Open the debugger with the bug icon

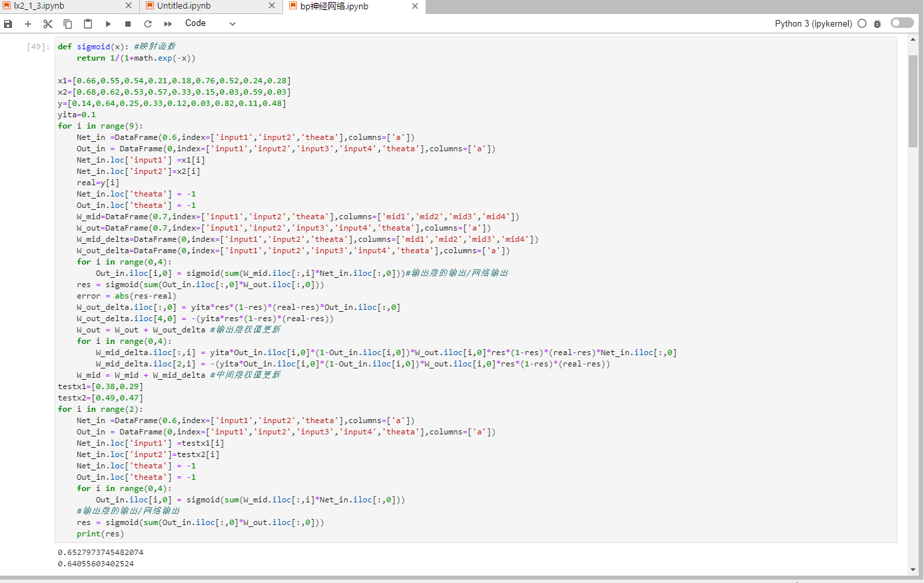click(x=877, y=23)
